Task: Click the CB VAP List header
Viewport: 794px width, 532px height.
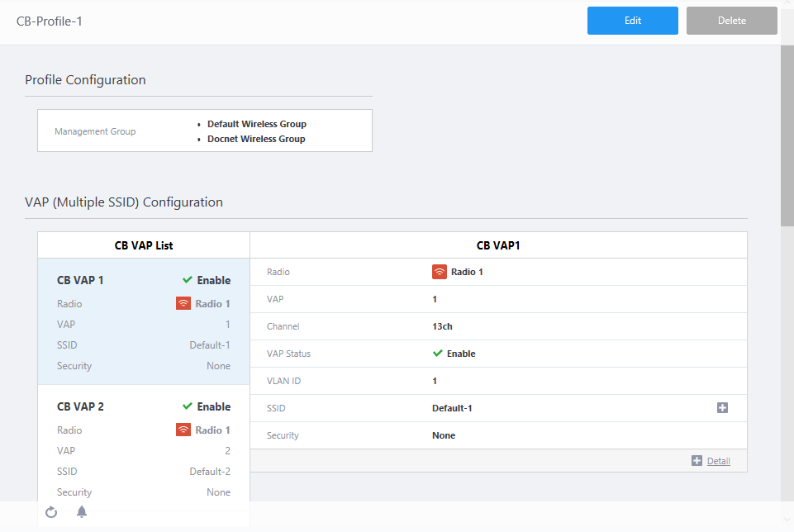Action: [x=144, y=245]
